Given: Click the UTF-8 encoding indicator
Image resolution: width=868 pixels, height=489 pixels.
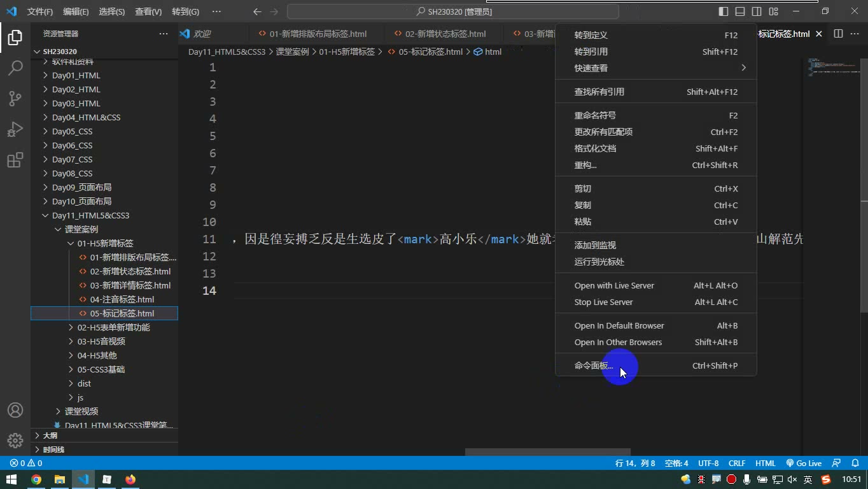Looking at the screenshot, I should 708,464.
